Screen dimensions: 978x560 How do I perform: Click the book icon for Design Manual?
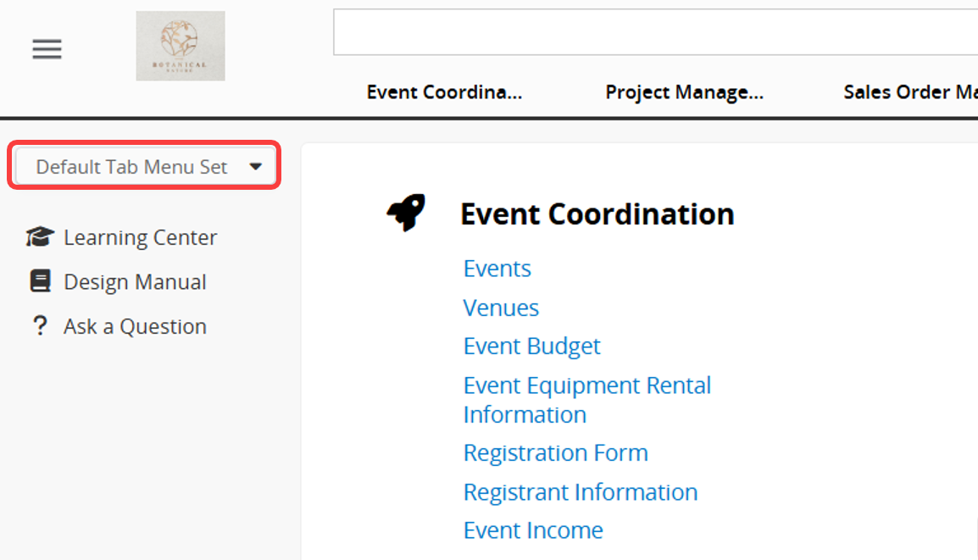pos(40,282)
